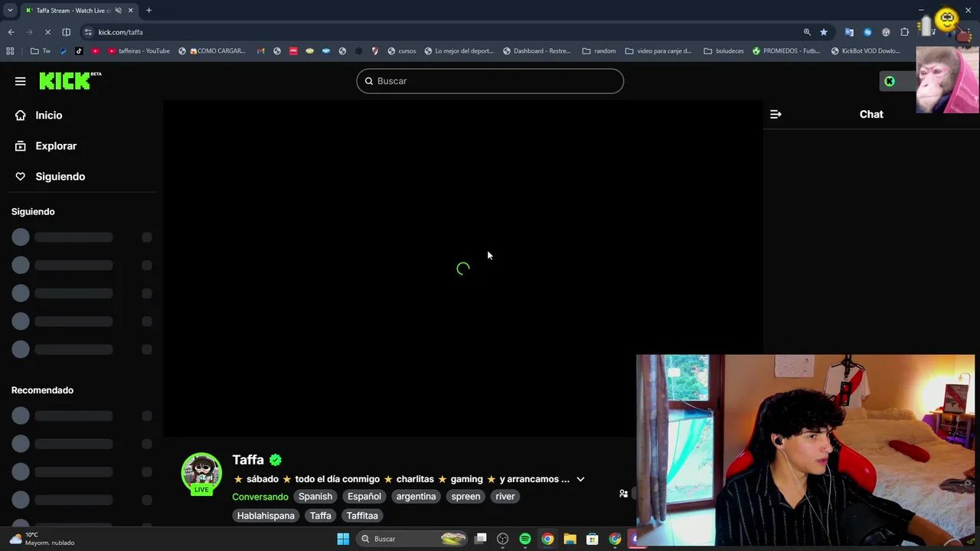Bookmark this page with the star
The height and width of the screenshot is (551, 980).
tap(824, 32)
